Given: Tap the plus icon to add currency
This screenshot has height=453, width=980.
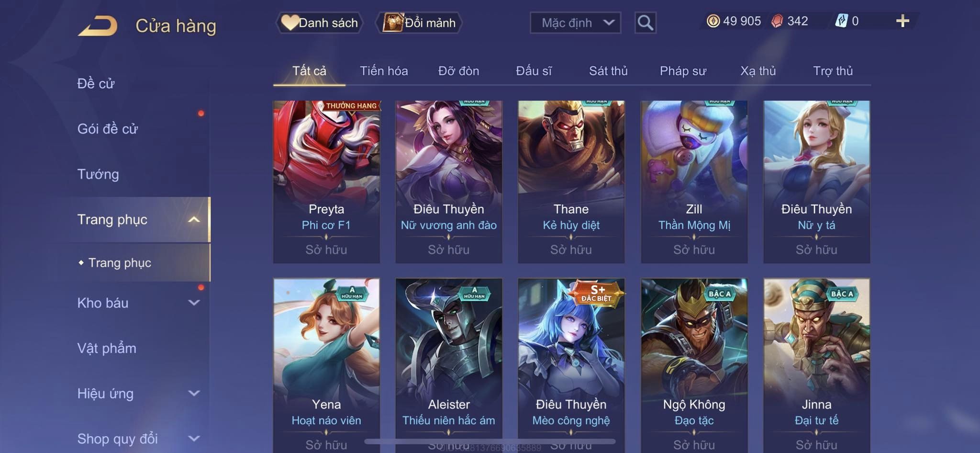Looking at the screenshot, I should pyautogui.click(x=902, y=21).
